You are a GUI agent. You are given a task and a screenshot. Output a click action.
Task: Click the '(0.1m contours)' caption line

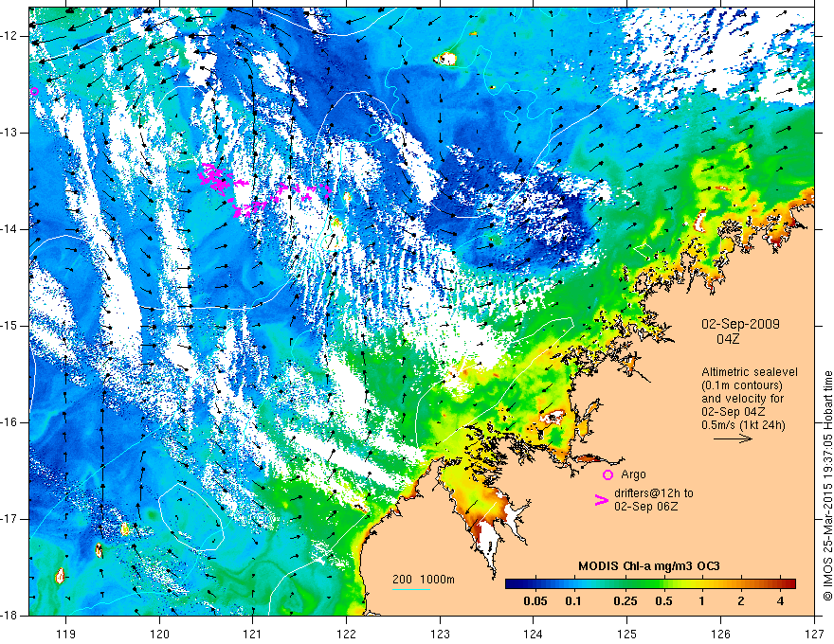tap(742, 385)
